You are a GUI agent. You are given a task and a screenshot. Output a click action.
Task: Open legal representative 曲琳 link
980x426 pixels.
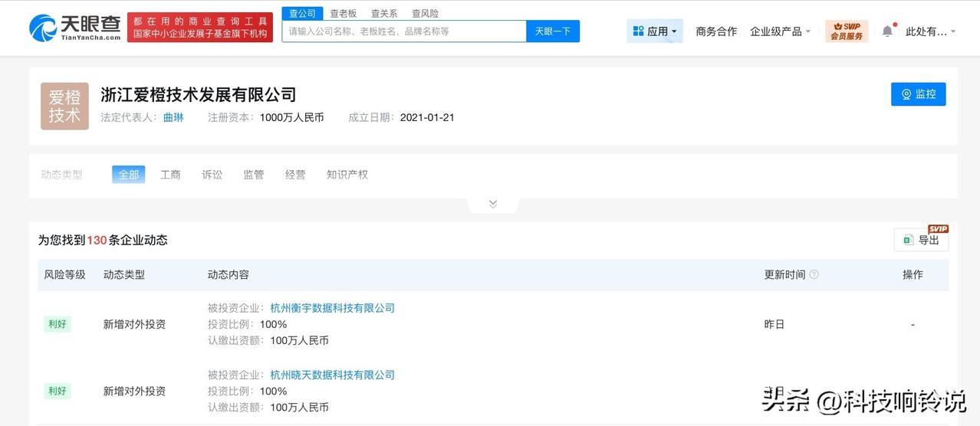173,117
